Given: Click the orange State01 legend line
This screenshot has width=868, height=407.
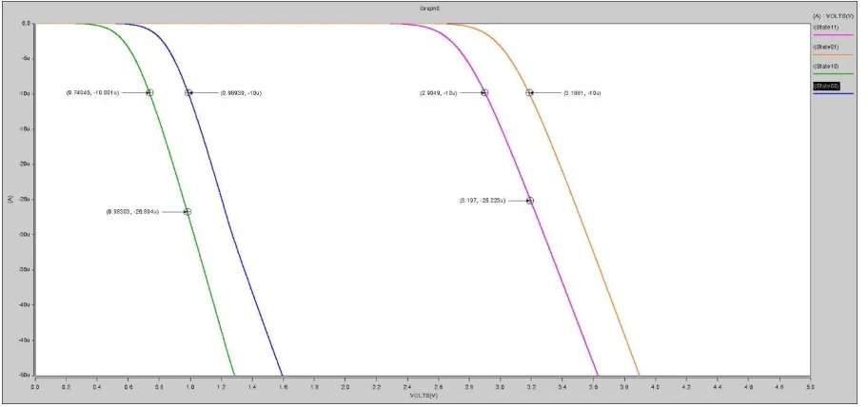Looking at the screenshot, I should click(x=833, y=55).
